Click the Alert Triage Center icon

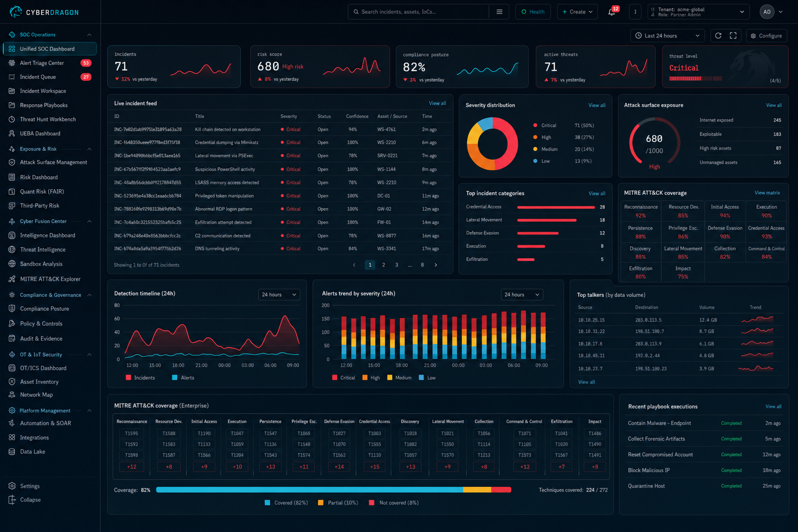12,63
